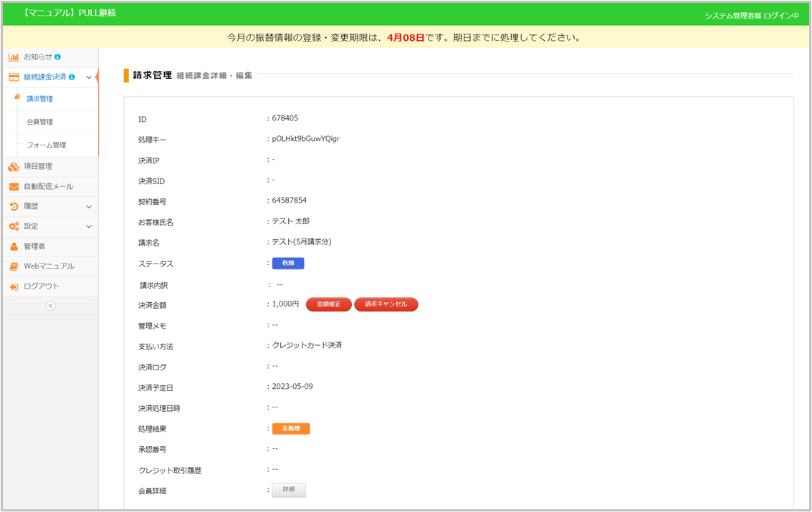812x512 pixels.
Task: Click the お知らせ bar chart icon
Action: 14,57
